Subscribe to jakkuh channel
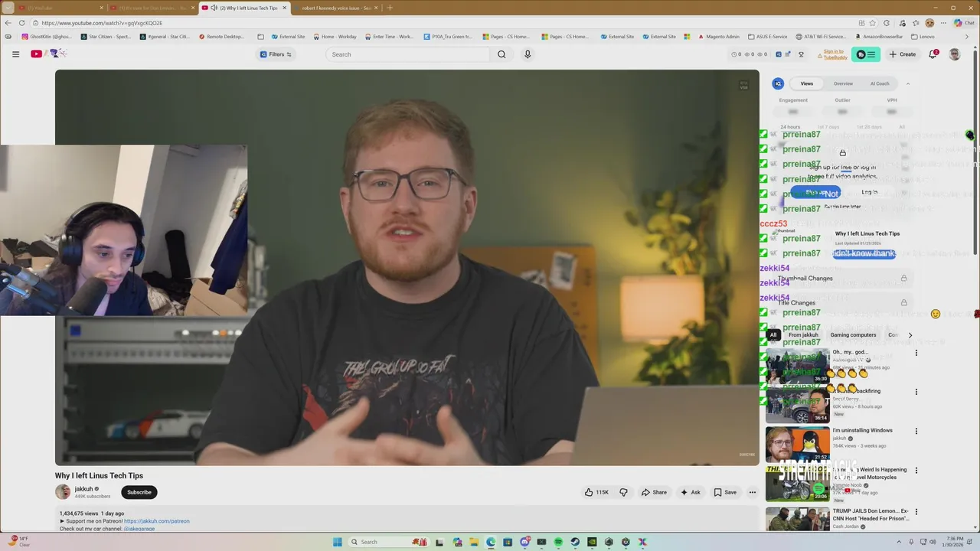 [139, 492]
